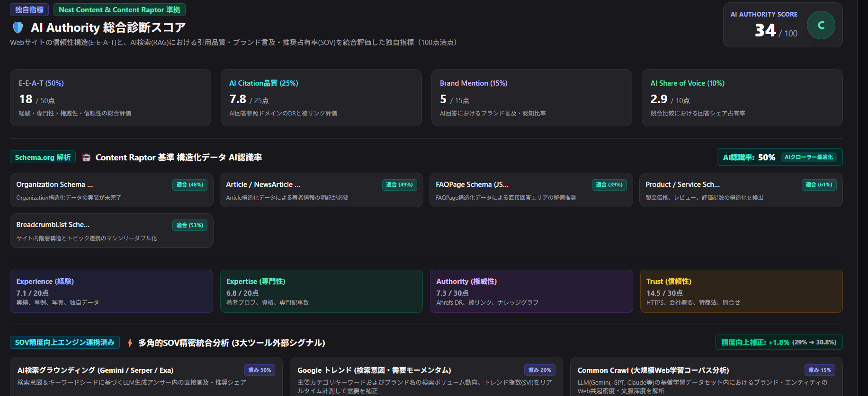
Task: Open the Authority (権威性) panel
Action: pyautogui.click(x=531, y=291)
